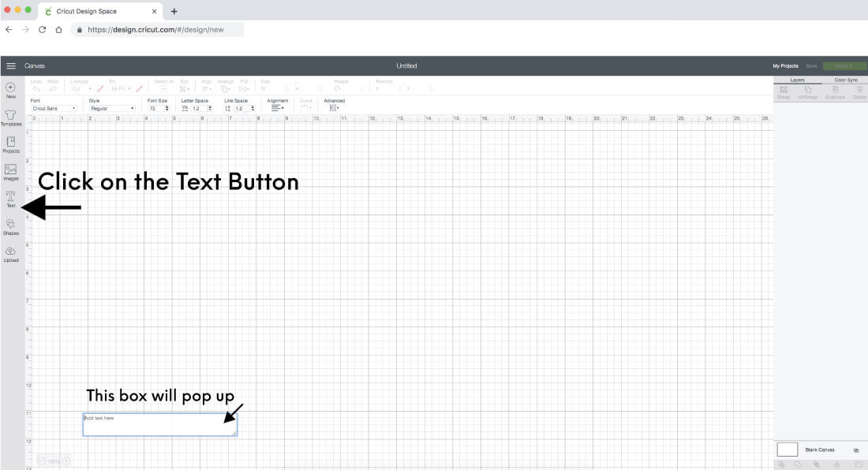This screenshot has width=868, height=470.
Task: Click the UnGroup icon in Layers panel
Action: [x=808, y=90]
